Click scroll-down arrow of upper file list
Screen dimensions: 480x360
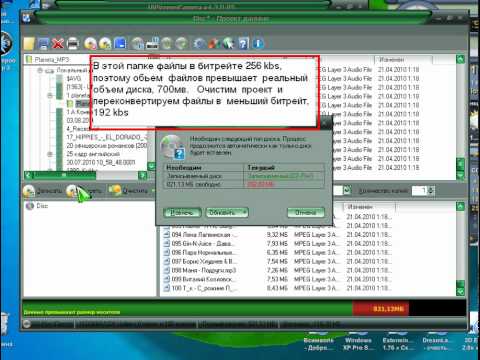tap(460, 176)
